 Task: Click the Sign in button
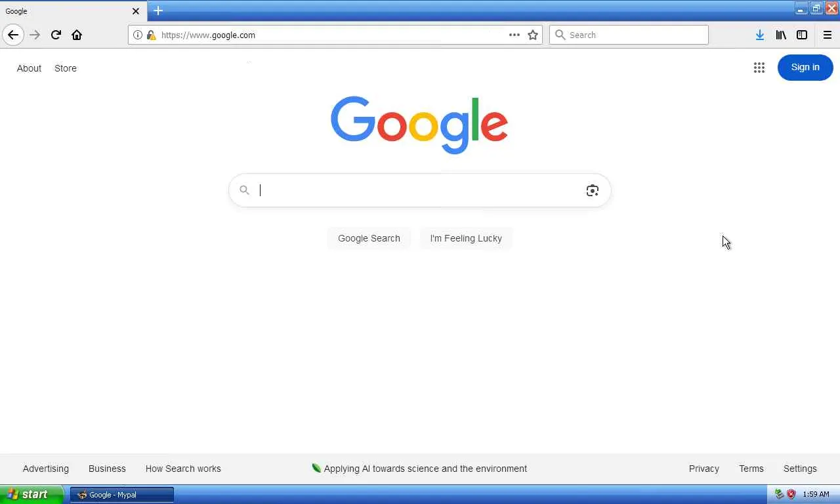pyautogui.click(x=805, y=68)
